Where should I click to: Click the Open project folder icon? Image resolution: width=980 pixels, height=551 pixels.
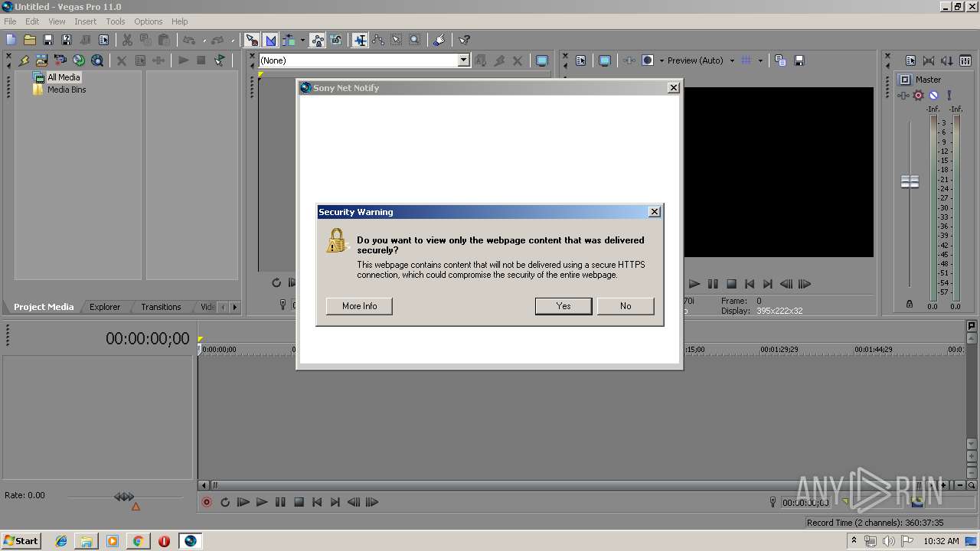(30, 40)
